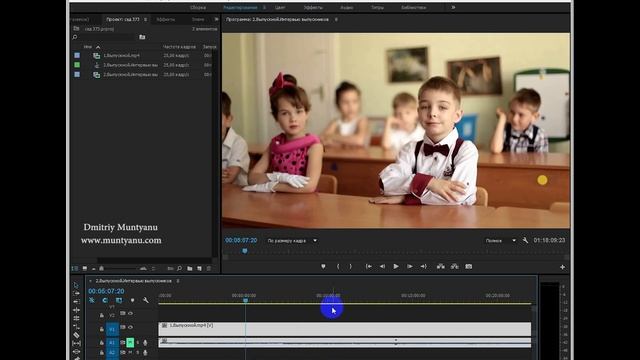Click the Extract button

(454, 267)
